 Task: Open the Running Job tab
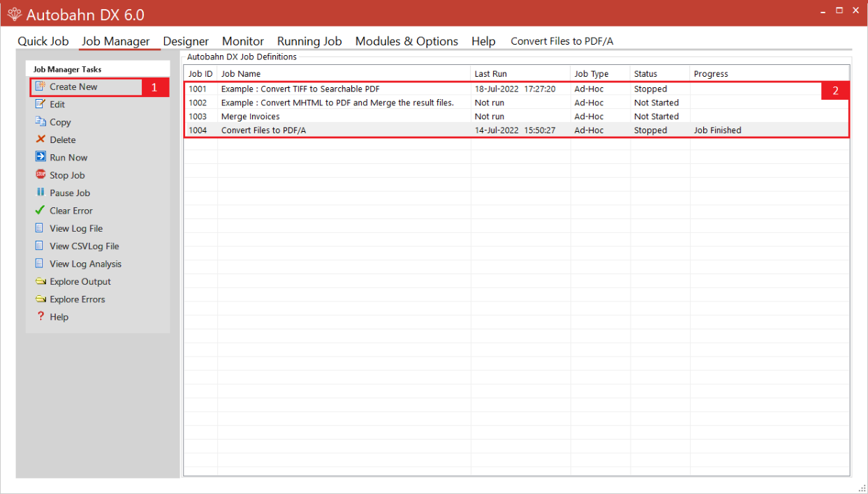pos(309,41)
